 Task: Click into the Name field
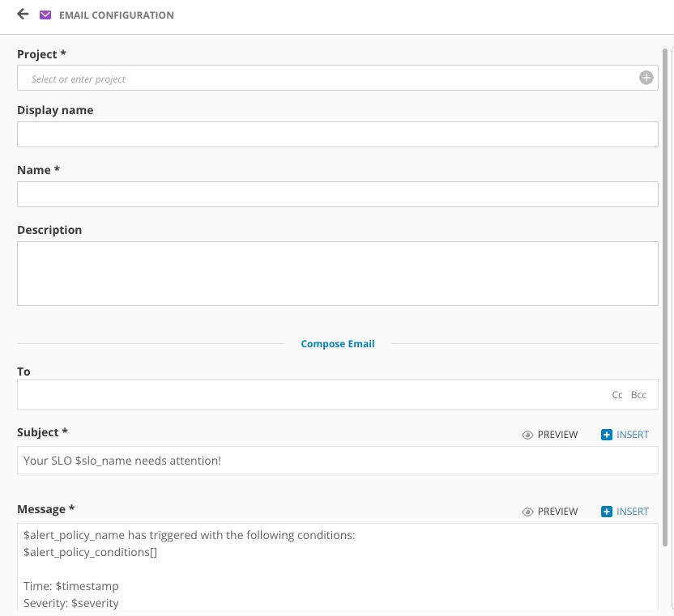[x=337, y=194]
